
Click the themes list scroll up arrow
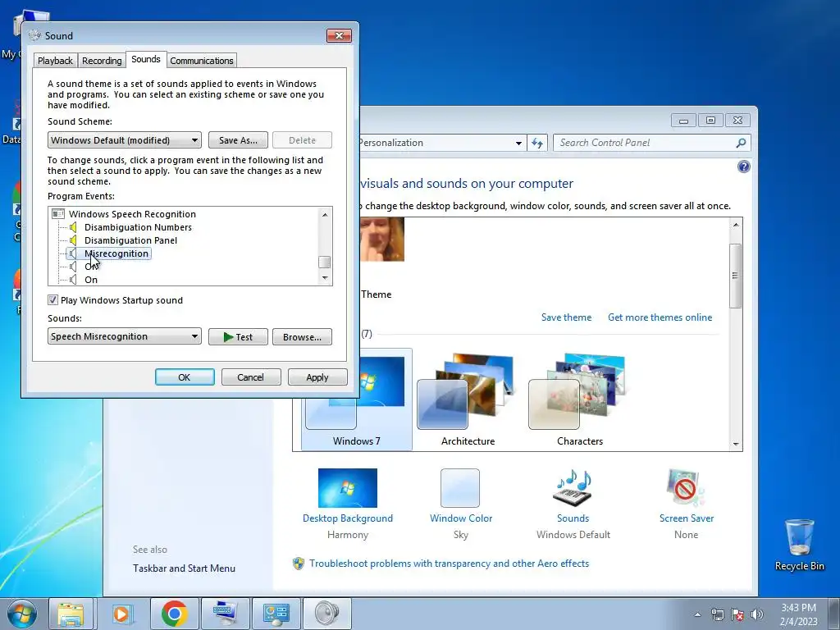tap(736, 225)
